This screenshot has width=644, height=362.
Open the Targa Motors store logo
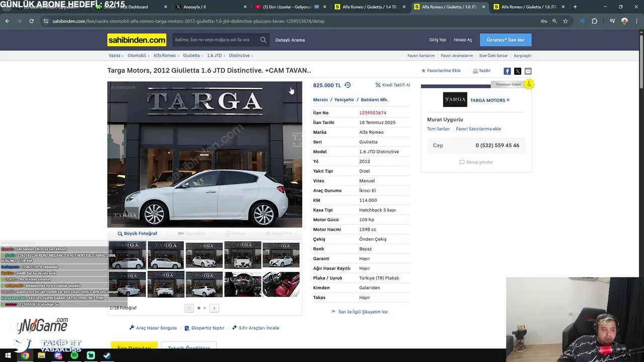tap(455, 100)
